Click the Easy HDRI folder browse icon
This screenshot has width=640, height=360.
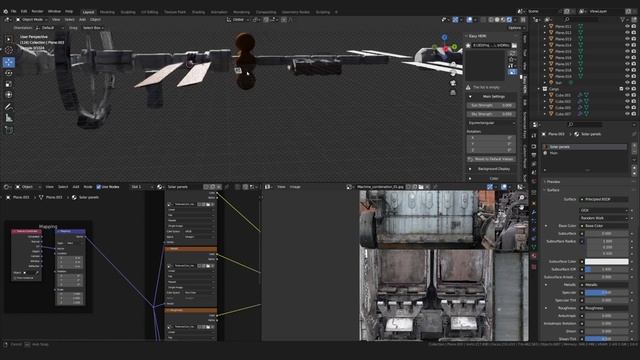point(514,45)
